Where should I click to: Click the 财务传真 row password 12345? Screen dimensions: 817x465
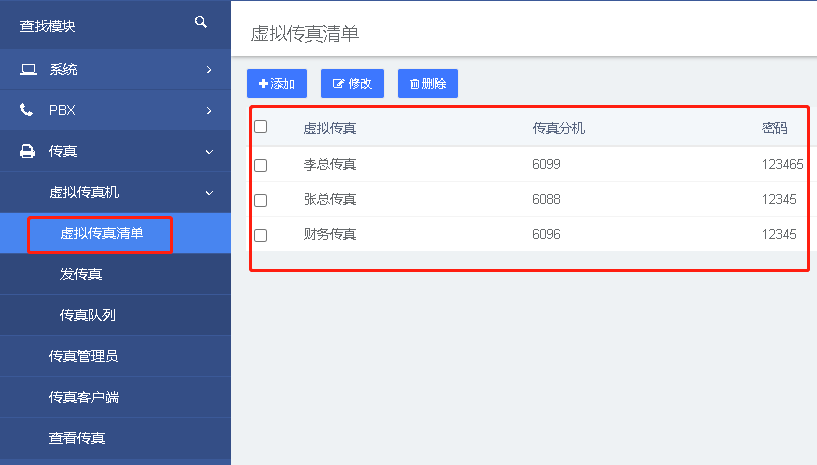pyautogui.click(x=779, y=235)
